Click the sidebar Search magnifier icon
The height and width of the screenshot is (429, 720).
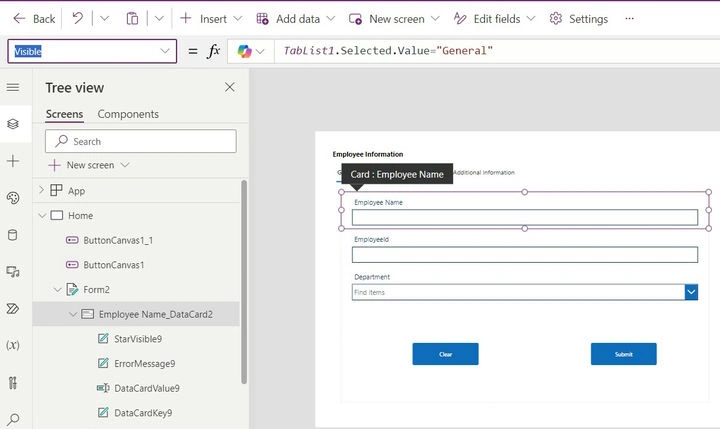coord(13,419)
